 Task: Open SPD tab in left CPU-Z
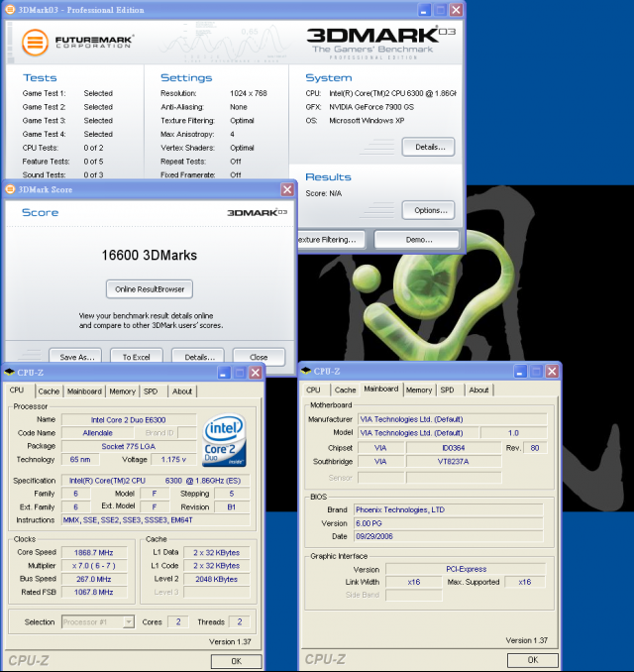(151, 392)
